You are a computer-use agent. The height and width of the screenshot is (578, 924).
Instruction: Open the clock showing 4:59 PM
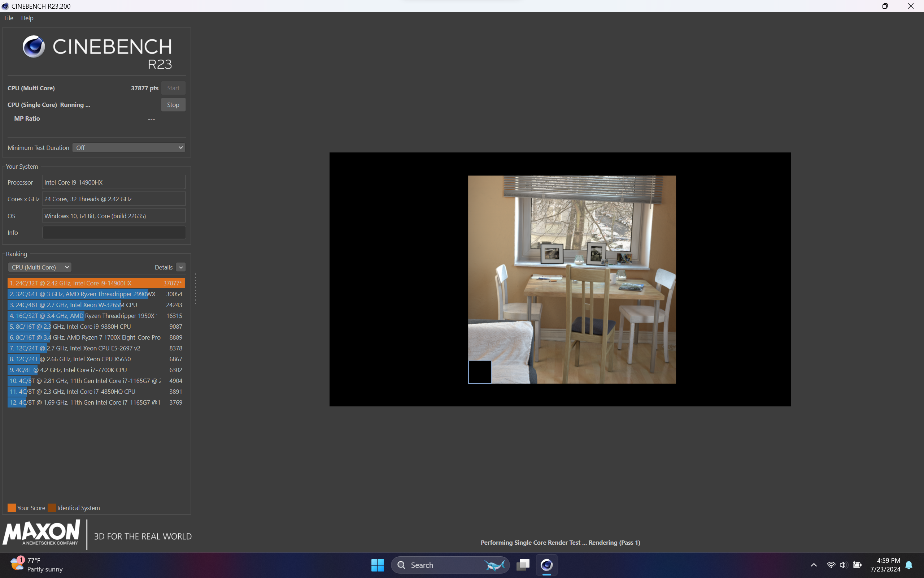click(885, 565)
